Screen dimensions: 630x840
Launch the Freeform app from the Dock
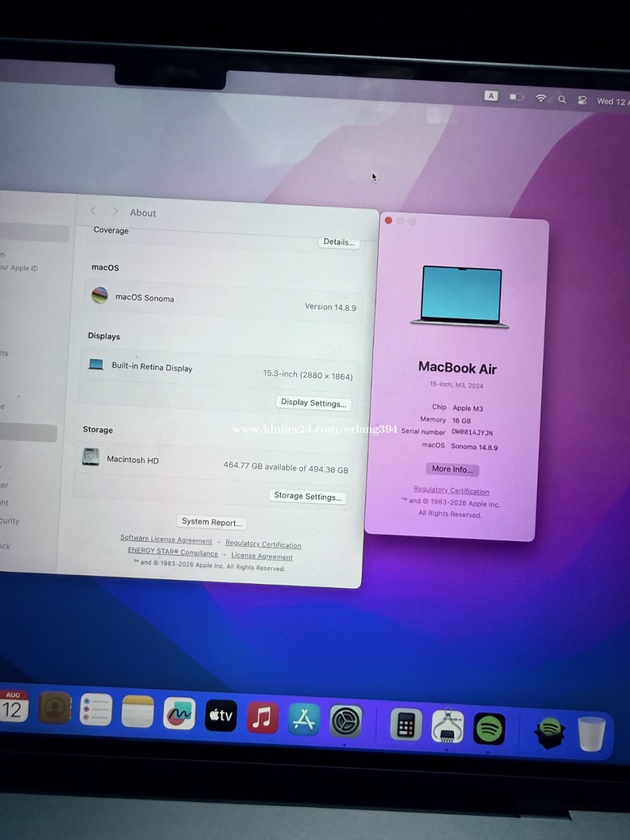pyautogui.click(x=179, y=713)
